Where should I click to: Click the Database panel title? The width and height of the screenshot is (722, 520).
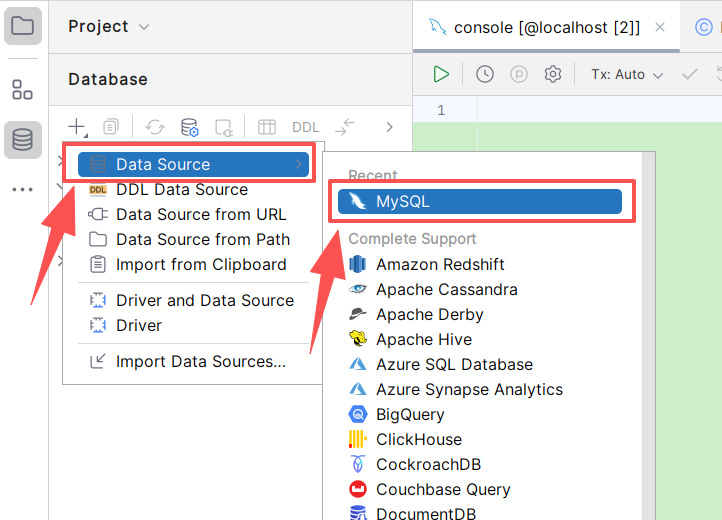(x=108, y=79)
